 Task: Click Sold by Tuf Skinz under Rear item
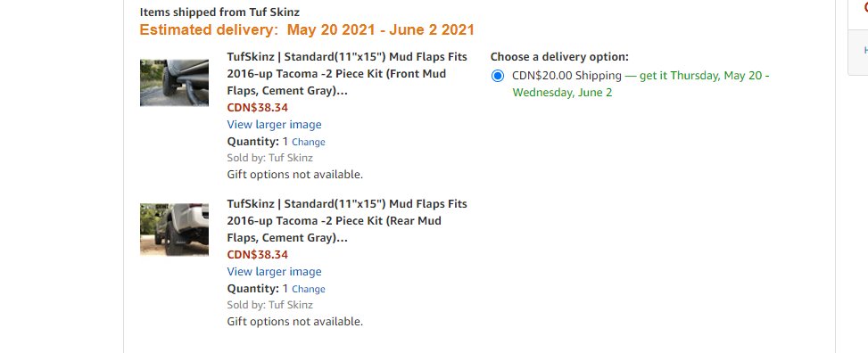[x=269, y=305]
